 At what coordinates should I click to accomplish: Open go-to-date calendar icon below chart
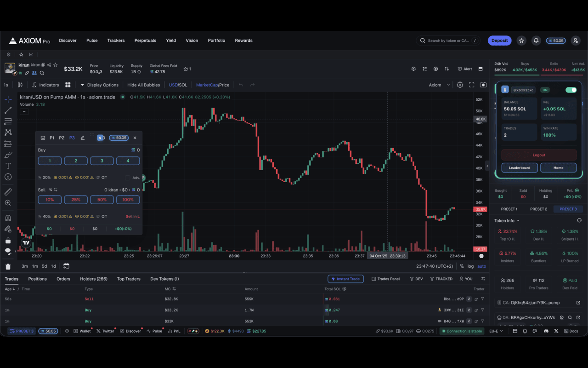point(67,266)
